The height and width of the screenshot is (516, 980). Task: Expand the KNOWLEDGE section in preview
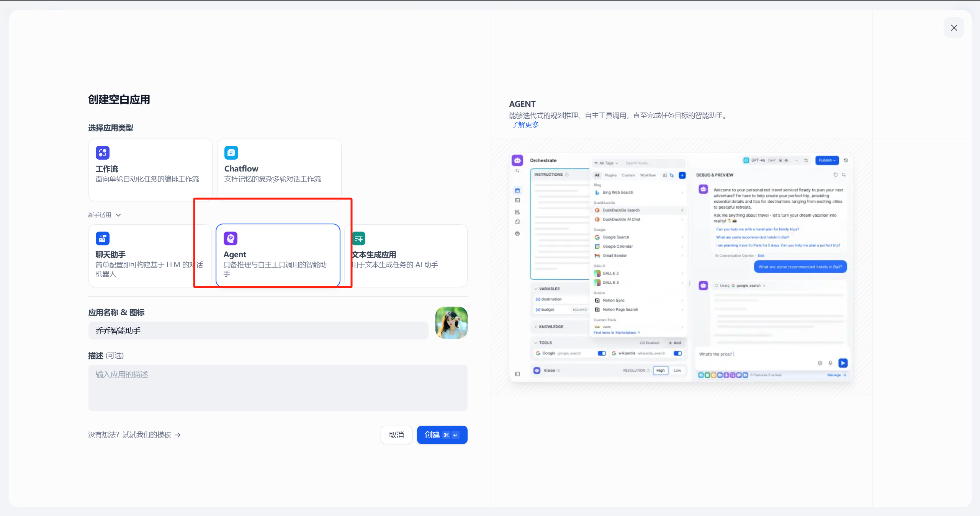(551, 327)
